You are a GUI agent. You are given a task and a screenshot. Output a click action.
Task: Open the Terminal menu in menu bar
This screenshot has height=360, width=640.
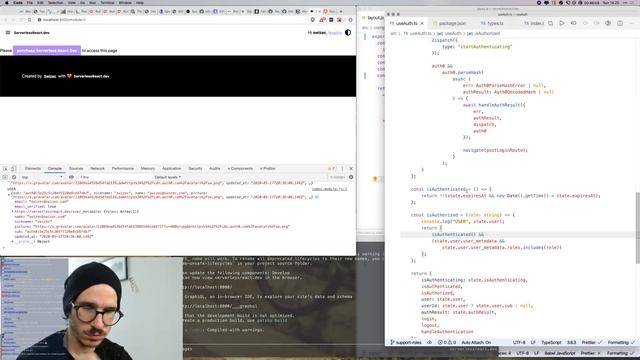pos(107,2)
